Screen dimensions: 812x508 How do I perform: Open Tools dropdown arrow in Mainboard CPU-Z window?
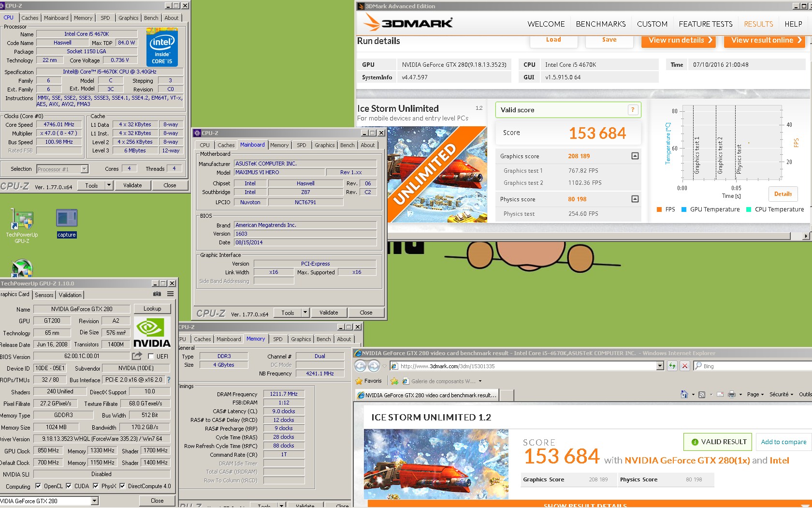point(305,313)
